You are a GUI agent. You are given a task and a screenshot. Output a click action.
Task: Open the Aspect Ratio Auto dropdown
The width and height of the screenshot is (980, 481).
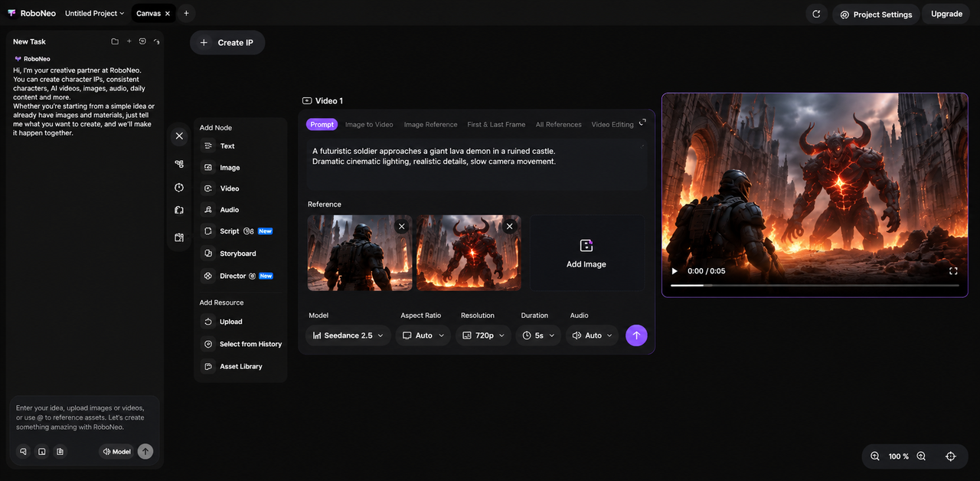point(423,335)
